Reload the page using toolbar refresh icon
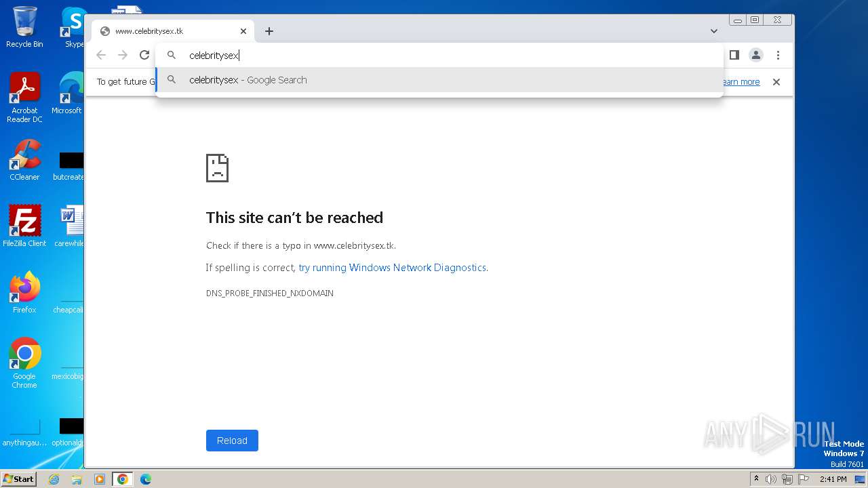Image resolution: width=868 pixels, height=488 pixels. coord(144,55)
